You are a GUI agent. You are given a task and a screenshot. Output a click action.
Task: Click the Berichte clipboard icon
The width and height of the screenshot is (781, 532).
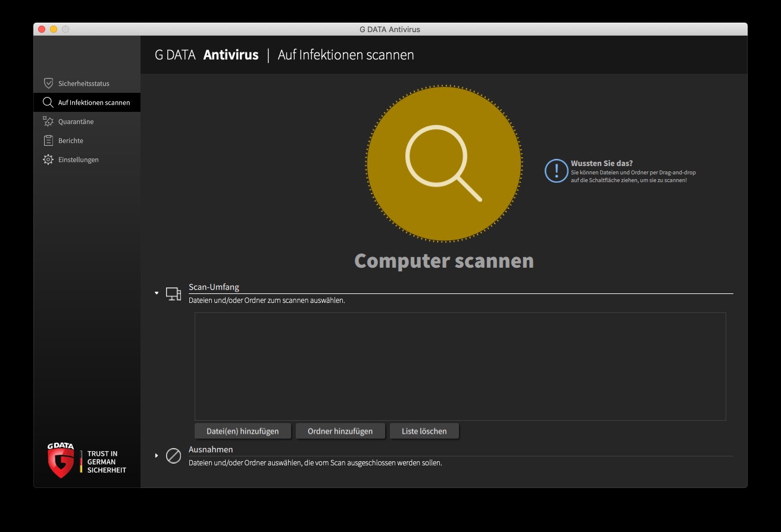[x=48, y=140]
